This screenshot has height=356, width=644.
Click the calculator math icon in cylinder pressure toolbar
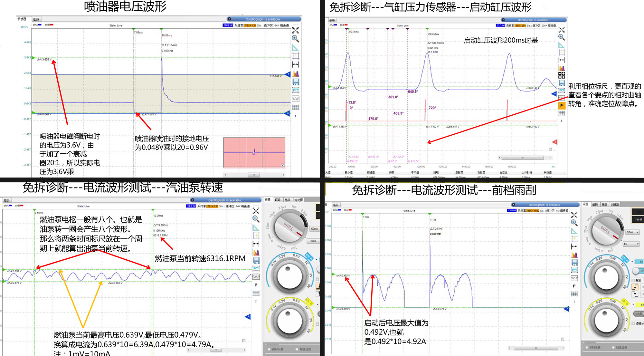pos(562,75)
